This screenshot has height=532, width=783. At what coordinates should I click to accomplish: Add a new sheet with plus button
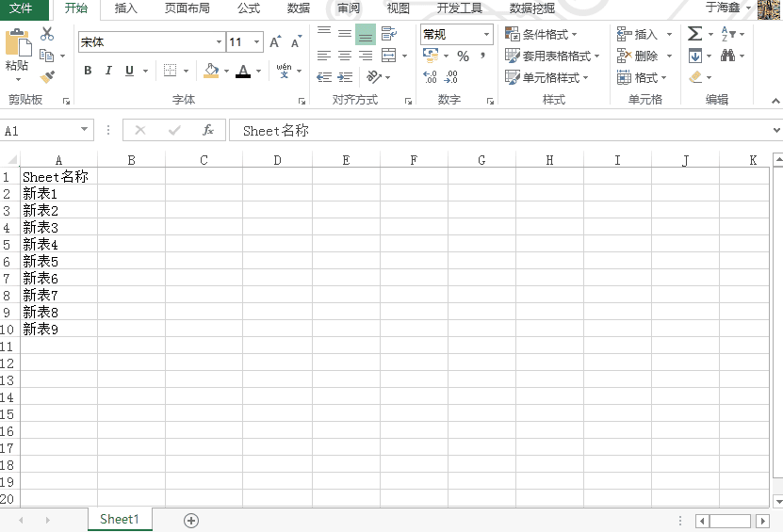pos(190,521)
